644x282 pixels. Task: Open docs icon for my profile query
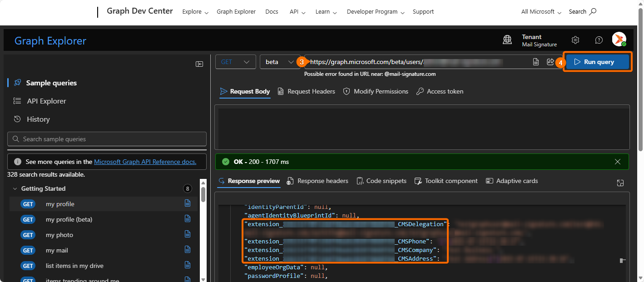[x=188, y=203]
